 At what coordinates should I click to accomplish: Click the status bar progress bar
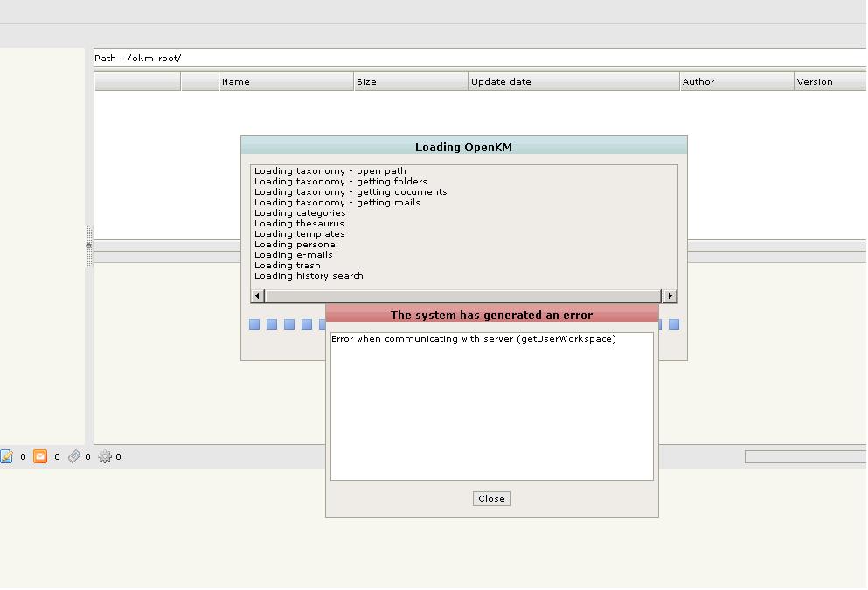(804, 456)
